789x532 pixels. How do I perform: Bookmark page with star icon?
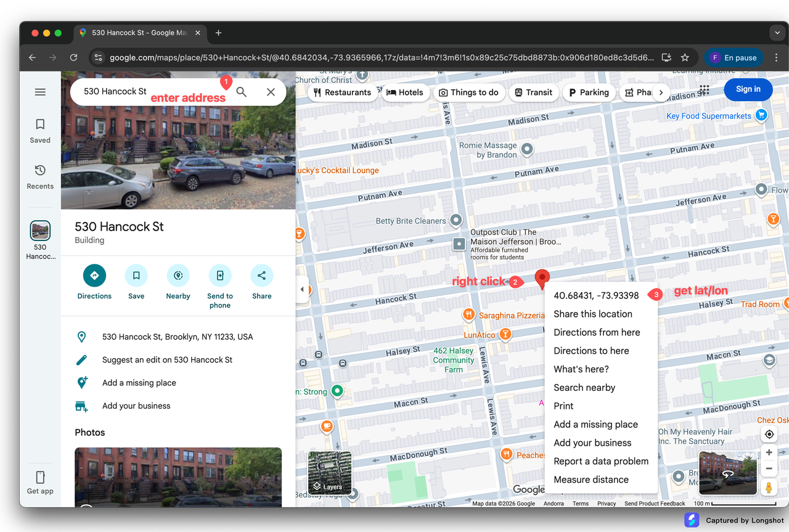(685, 57)
